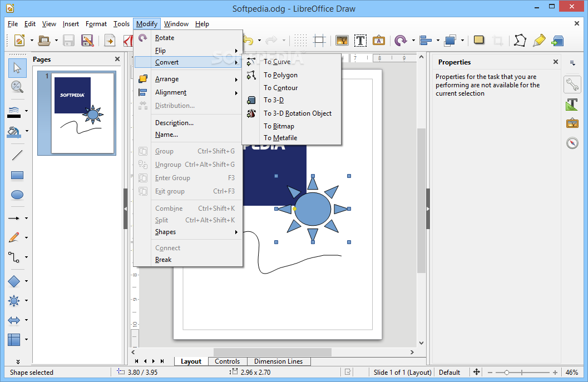Choose the Block Arrows tool

(14, 320)
